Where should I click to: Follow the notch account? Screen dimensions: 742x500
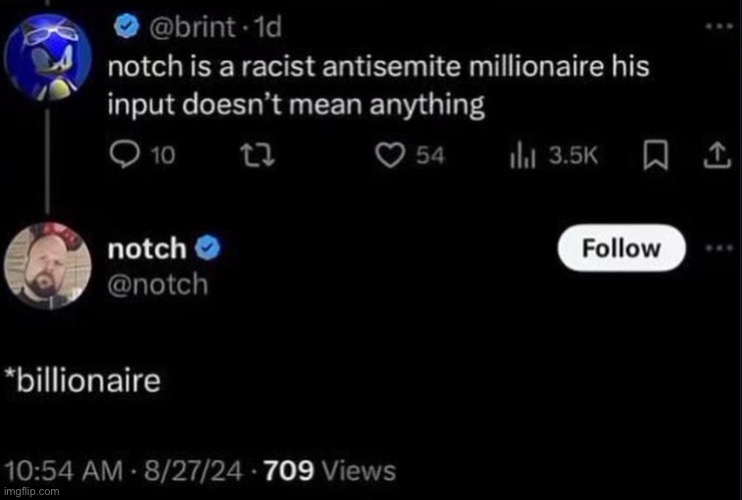[x=621, y=248]
